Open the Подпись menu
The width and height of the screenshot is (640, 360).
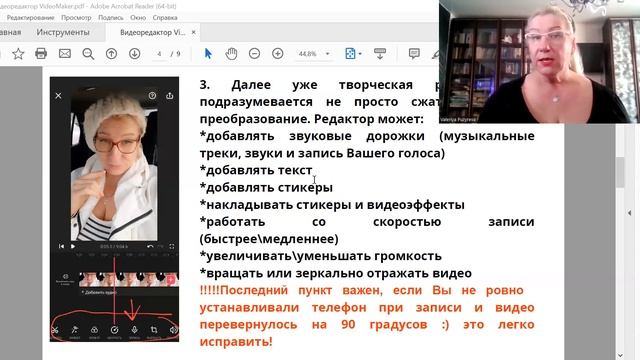(x=111, y=18)
